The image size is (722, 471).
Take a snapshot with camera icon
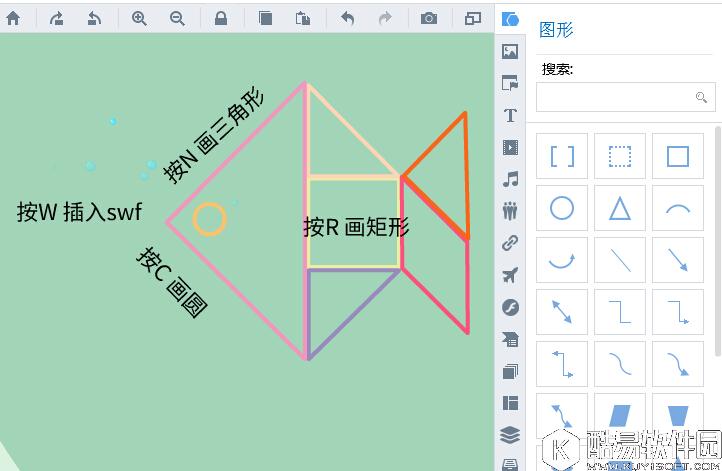click(429, 18)
